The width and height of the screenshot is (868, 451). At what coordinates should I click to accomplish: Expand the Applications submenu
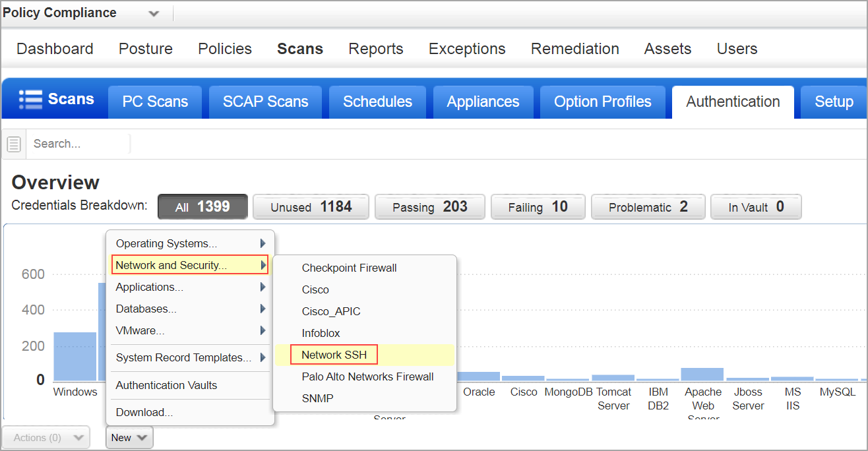pos(190,287)
